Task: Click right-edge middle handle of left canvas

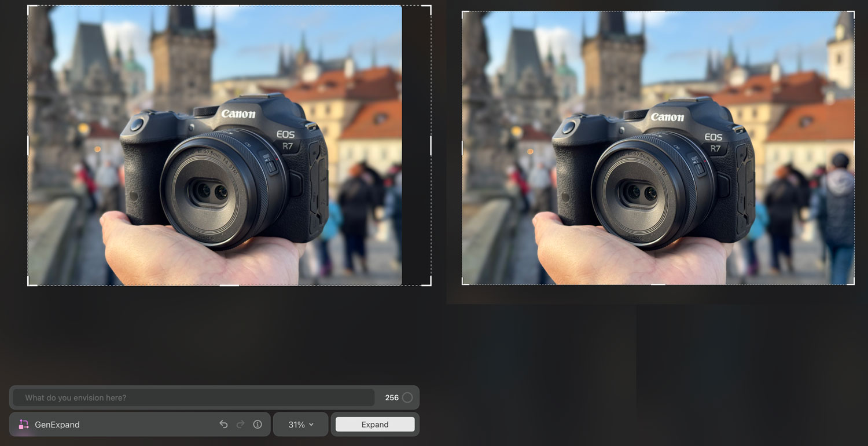Action: tap(431, 145)
